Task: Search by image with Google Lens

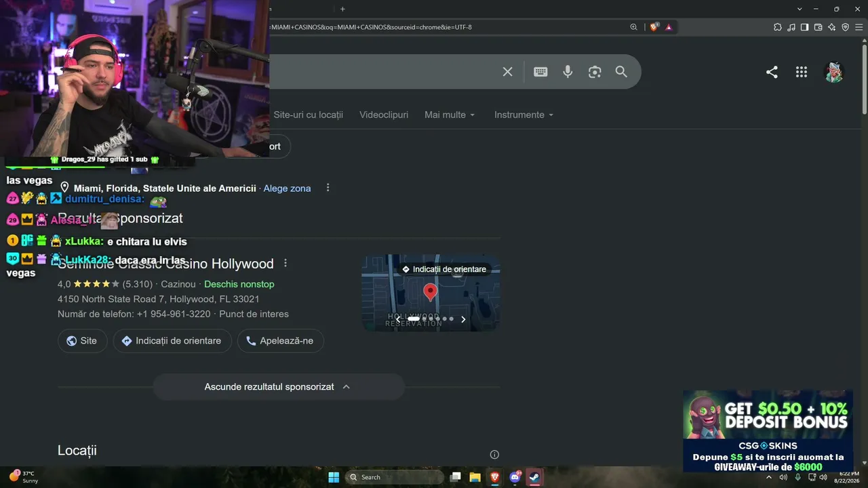Action: [595, 72]
